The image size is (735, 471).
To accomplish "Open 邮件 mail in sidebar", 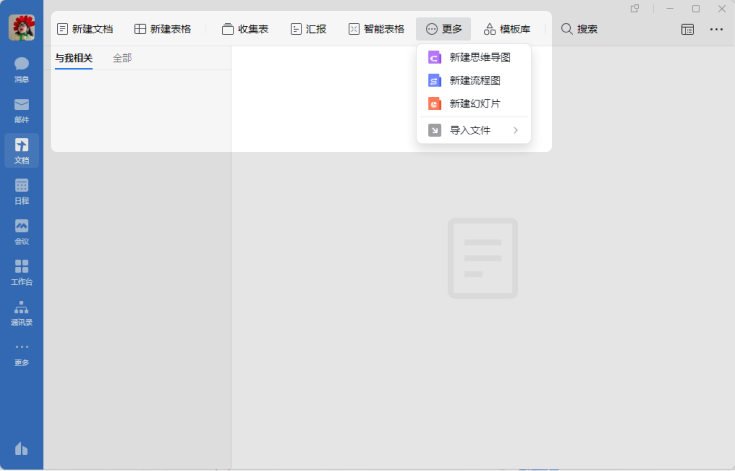I will pyautogui.click(x=22, y=110).
